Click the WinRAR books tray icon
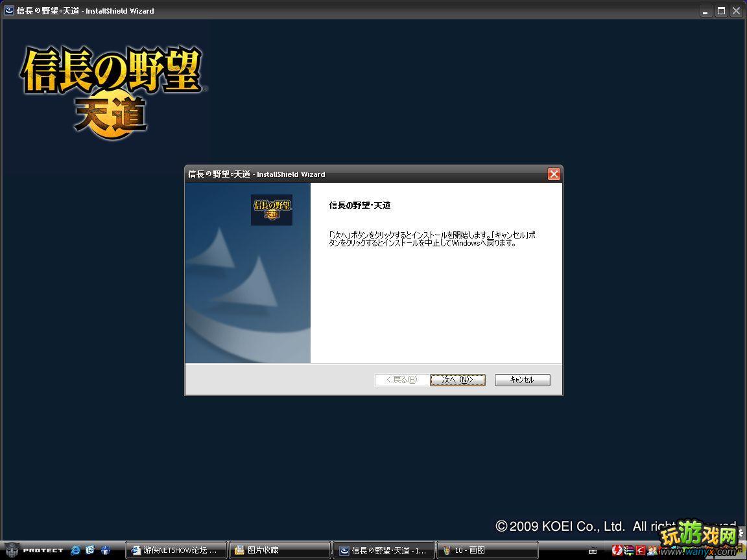Viewport: 747px width, 560px height. click(629, 550)
